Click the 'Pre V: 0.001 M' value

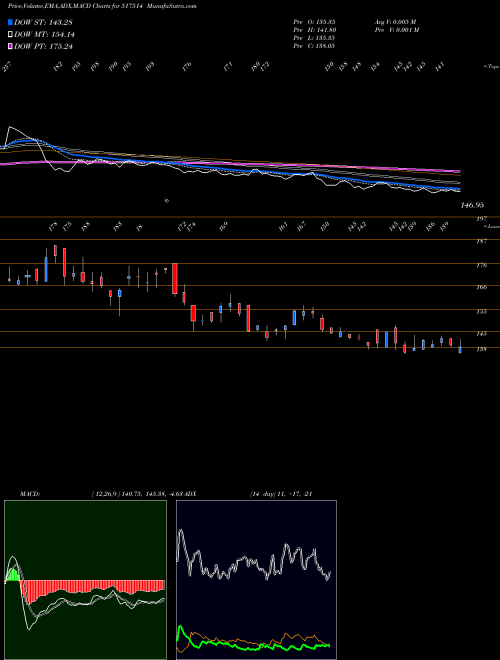(396, 29)
